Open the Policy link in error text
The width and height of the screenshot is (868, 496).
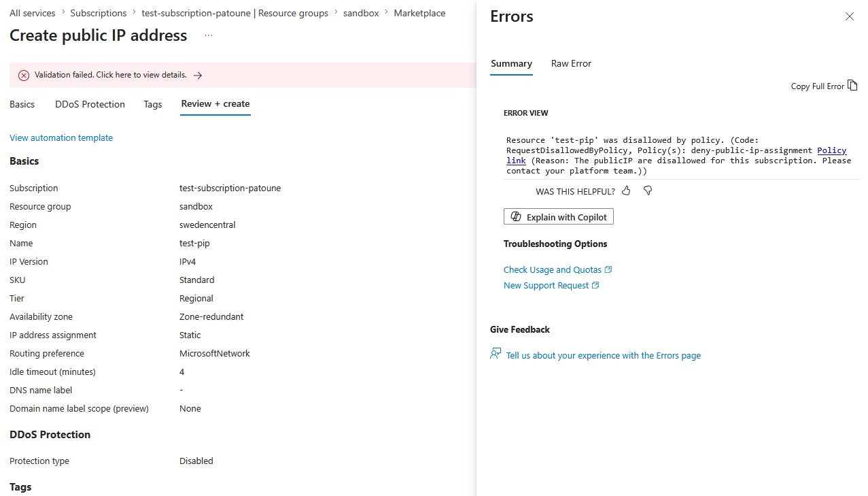click(831, 150)
